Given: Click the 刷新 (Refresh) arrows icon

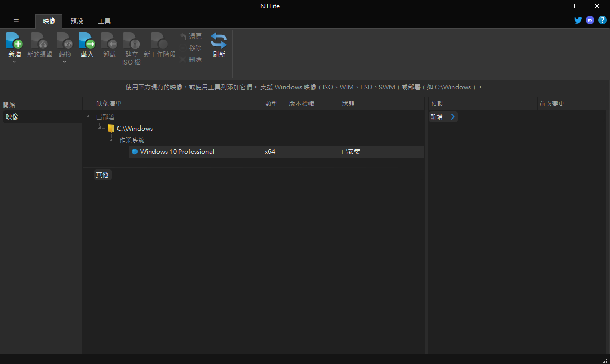Looking at the screenshot, I should click(218, 41).
